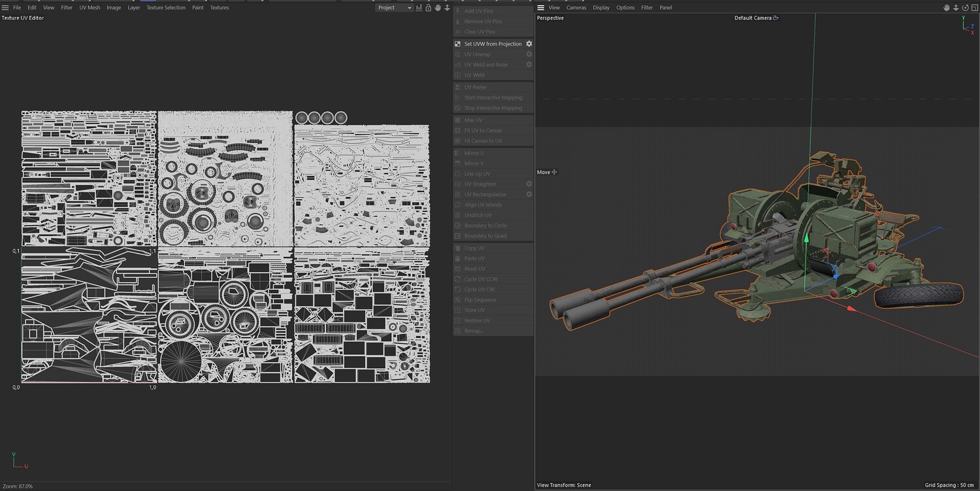This screenshot has height=491, width=980.
Task: Select the viewport pan hand icon
Action: (946, 8)
